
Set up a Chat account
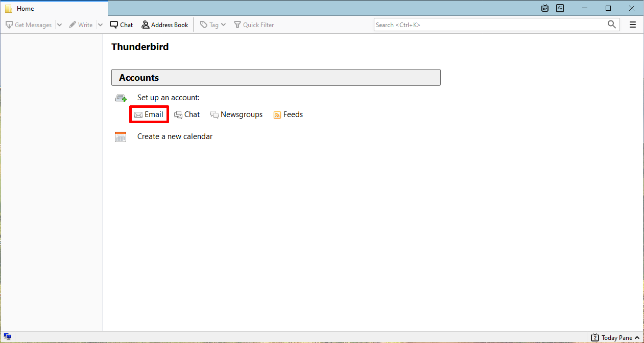[x=187, y=115]
